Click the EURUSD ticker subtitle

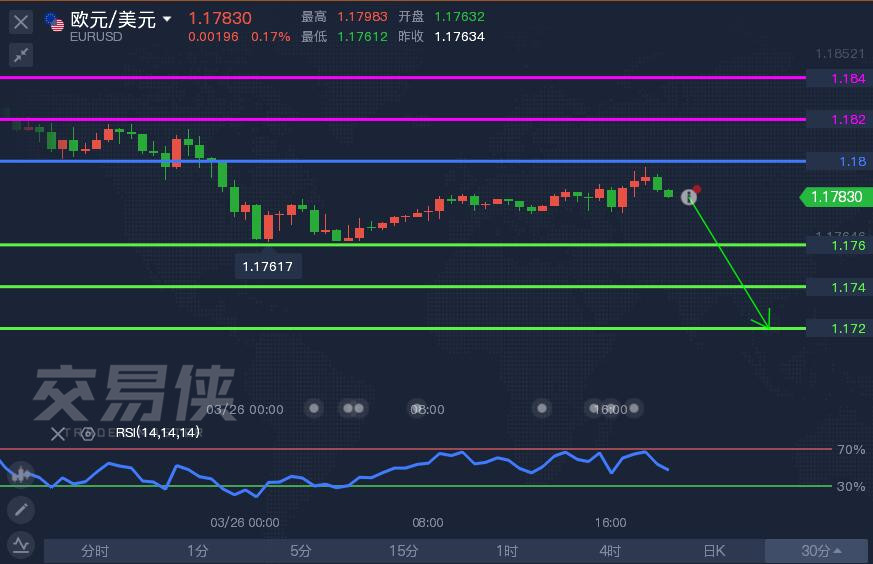96,37
